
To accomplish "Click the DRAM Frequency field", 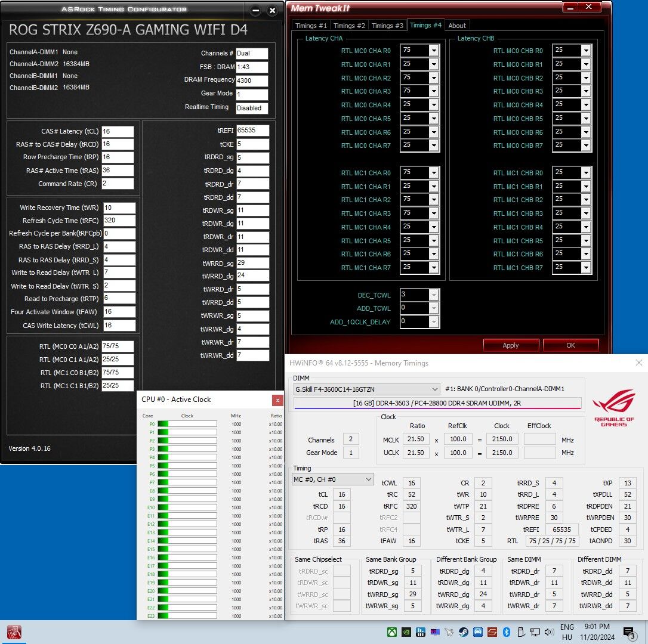I will [x=252, y=80].
